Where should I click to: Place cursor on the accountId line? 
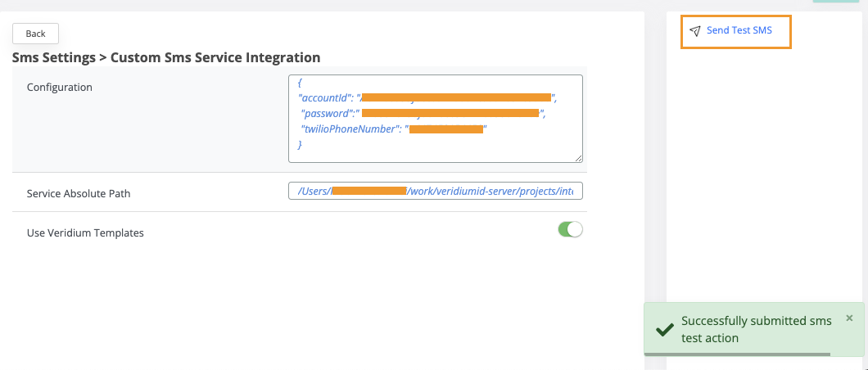[x=328, y=97]
